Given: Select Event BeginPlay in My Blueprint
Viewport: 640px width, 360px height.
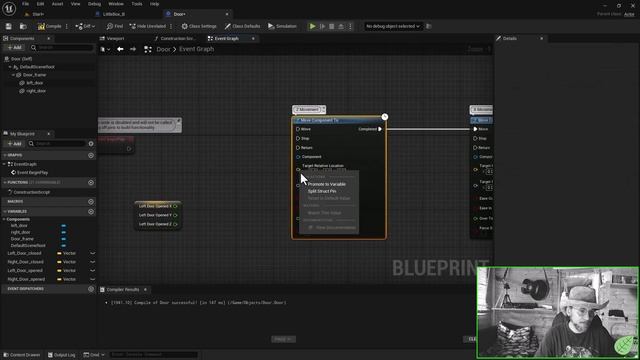Looking at the screenshot, I should pos(32,173).
